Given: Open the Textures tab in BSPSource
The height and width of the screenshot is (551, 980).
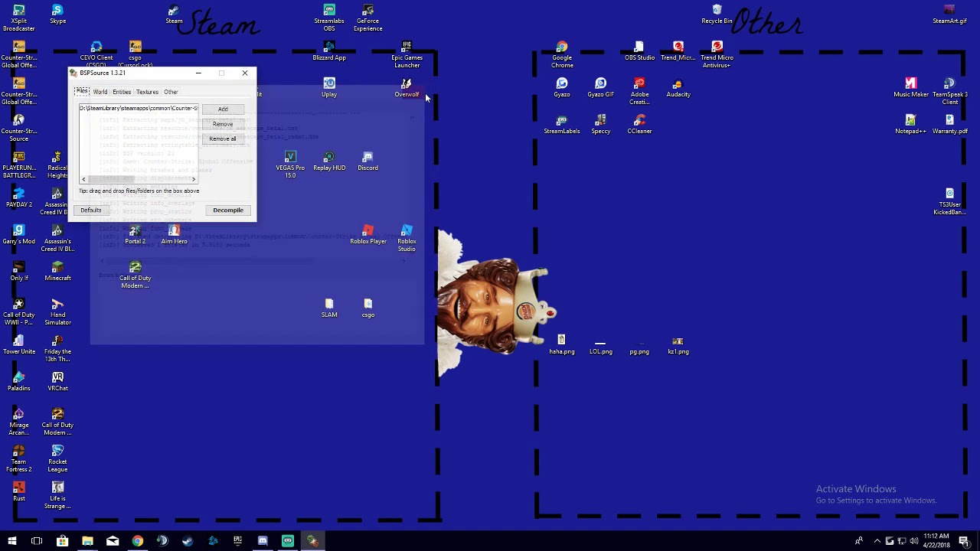Looking at the screenshot, I should click(x=147, y=92).
